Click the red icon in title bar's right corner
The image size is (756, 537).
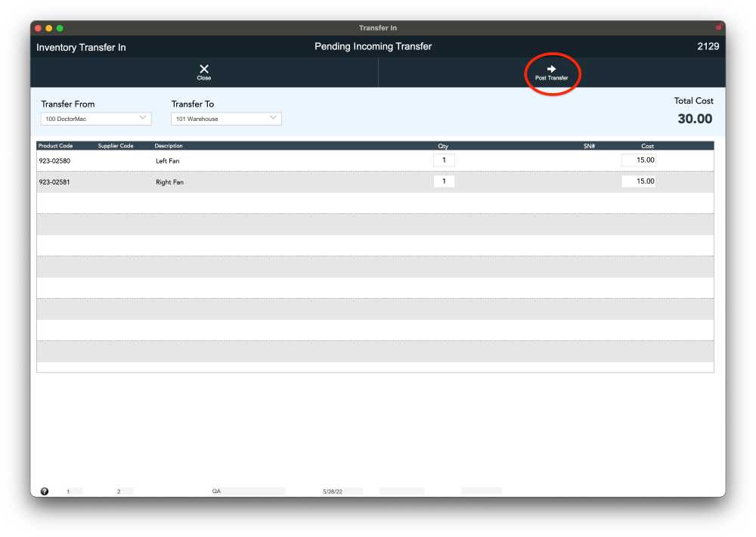click(718, 27)
